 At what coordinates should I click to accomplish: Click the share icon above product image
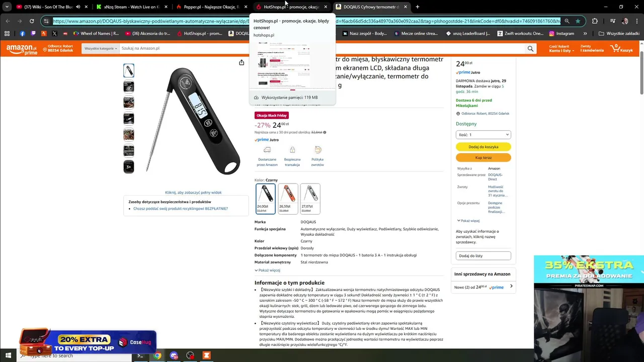242,62
